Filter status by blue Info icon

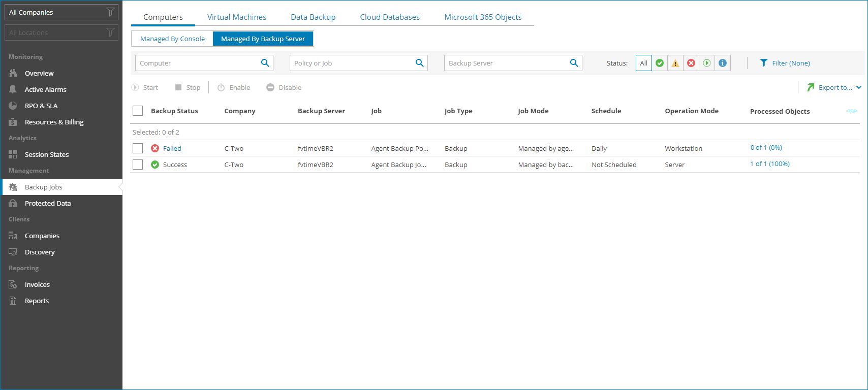click(x=723, y=63)
